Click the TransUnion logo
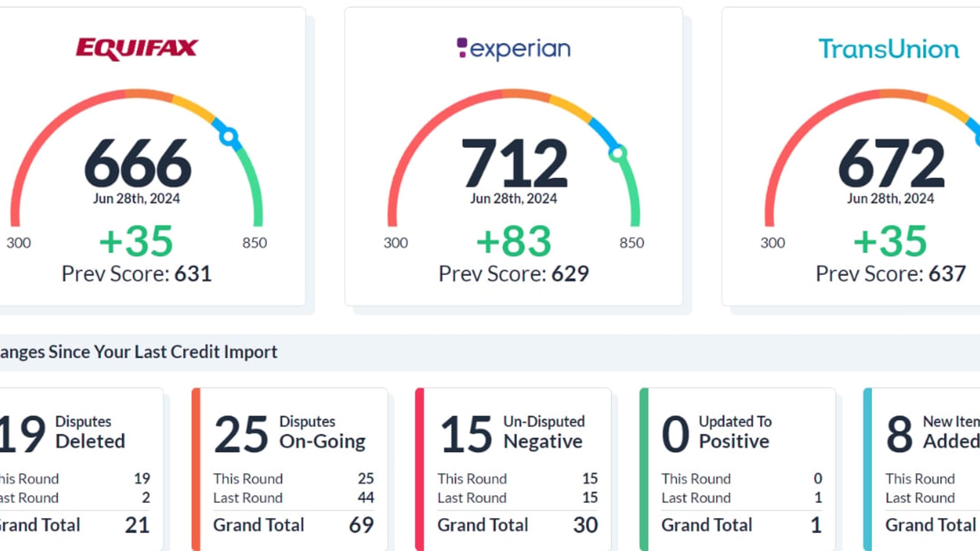 889,49
